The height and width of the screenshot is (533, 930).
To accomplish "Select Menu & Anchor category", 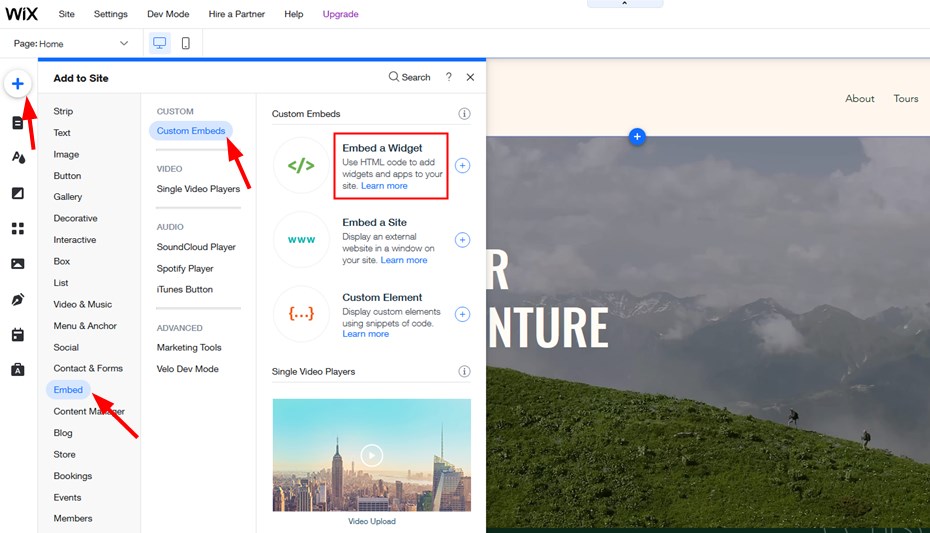I will (x=85, y=325).
